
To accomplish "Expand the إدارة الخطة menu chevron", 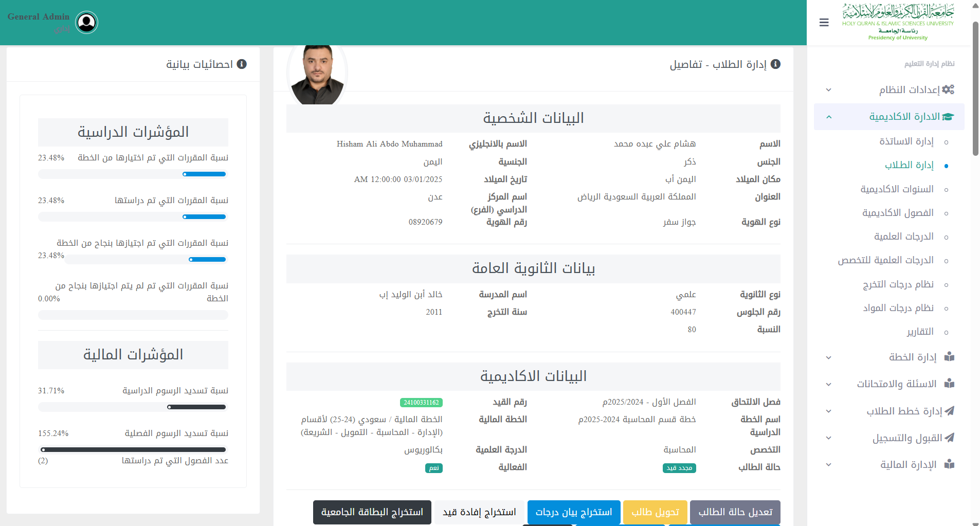I will tap(828, 357).
